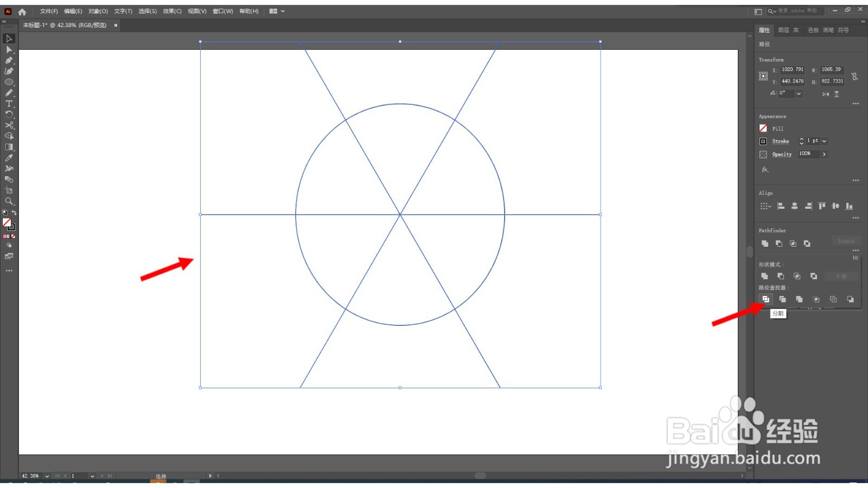
Task: Reset to default fill and stroke
Action: coord(5,213)
